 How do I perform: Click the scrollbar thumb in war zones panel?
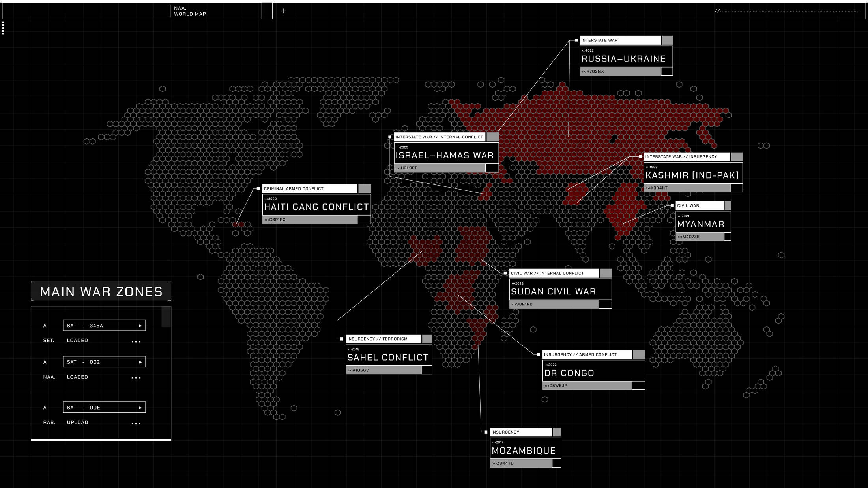(166, 317)
